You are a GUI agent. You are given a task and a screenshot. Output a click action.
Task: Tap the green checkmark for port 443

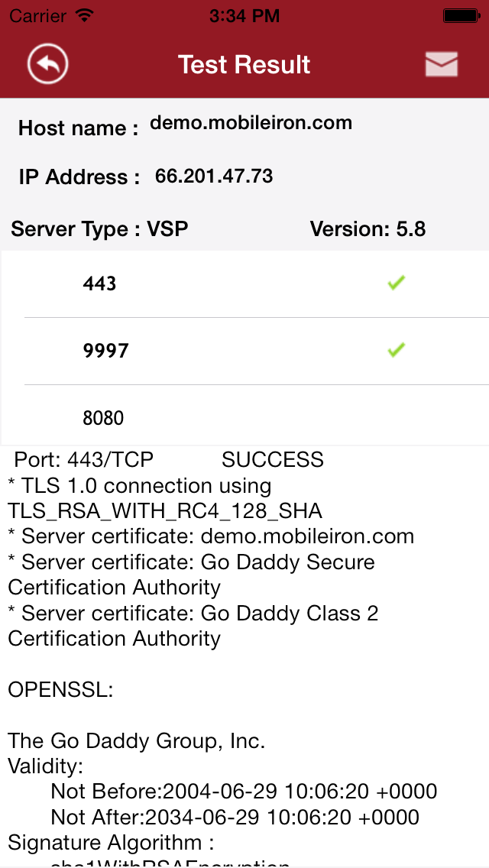point(396,283)
